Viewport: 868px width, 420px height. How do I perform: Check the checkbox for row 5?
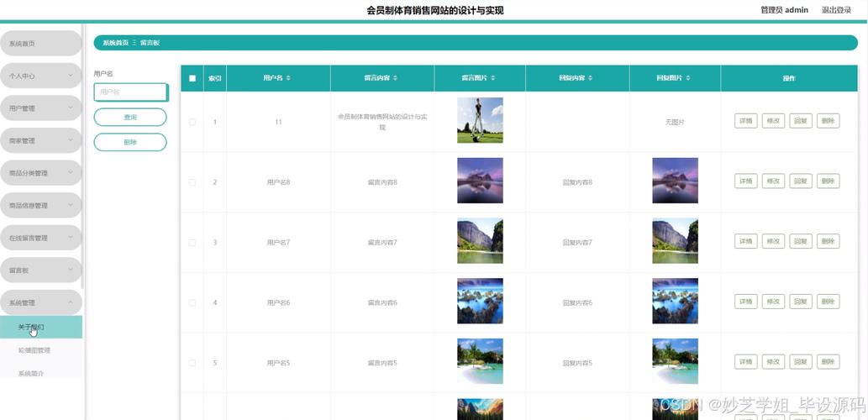192,363
